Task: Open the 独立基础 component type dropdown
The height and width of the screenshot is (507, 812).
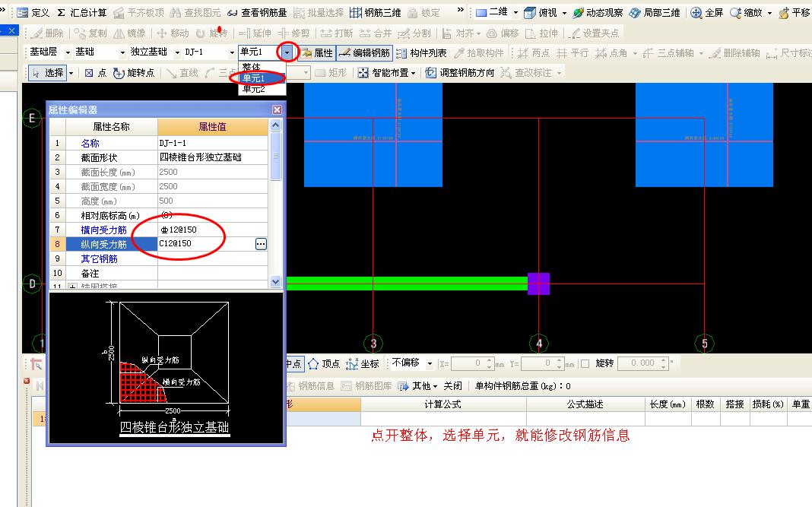Action: pos(177,52)
